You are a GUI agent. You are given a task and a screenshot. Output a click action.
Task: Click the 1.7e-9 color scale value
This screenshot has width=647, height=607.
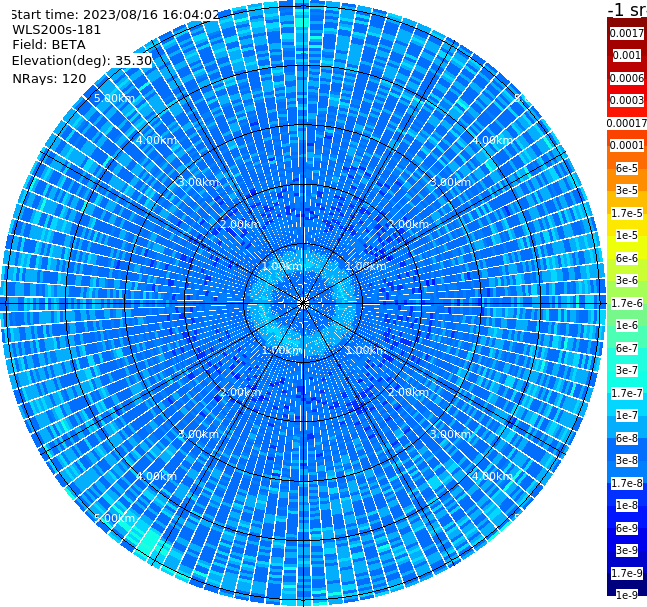tap(627, 573)
